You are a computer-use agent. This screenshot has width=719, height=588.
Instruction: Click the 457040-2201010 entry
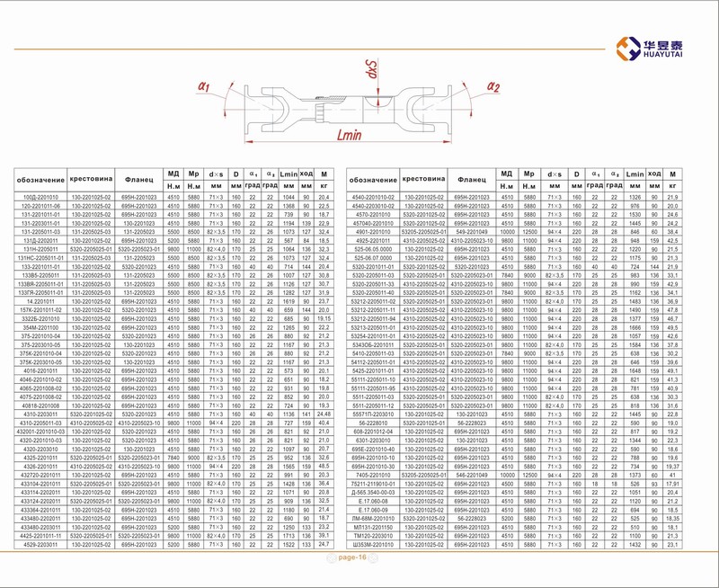373,223
